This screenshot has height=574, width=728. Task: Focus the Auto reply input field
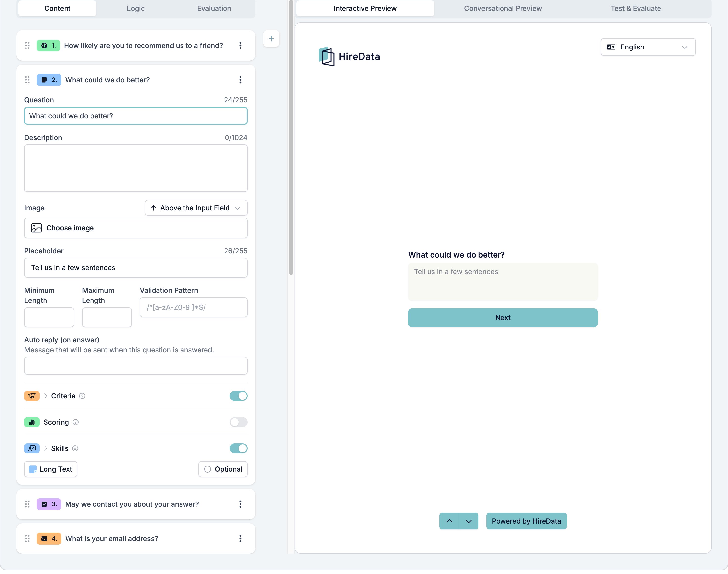click(x=136, y=366)
